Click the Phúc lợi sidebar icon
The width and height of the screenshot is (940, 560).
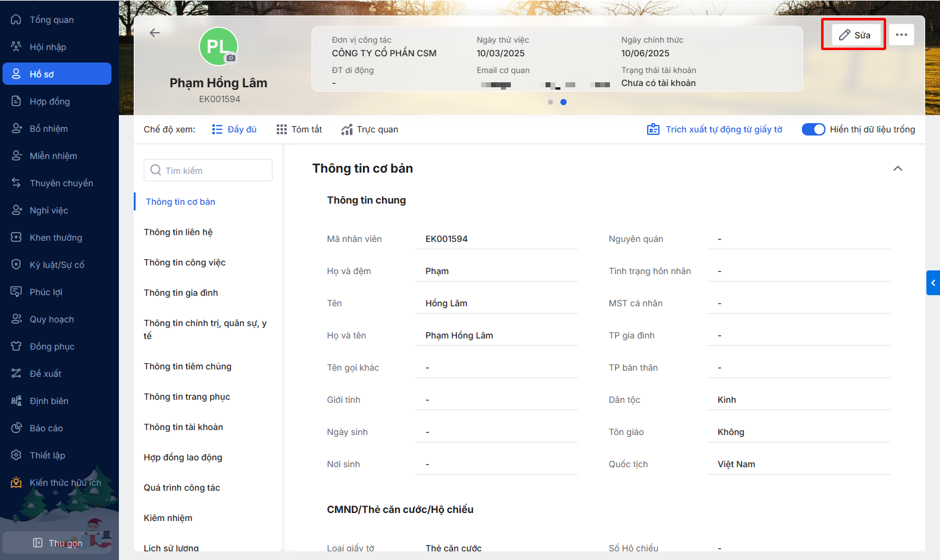(x=16, y=292)
